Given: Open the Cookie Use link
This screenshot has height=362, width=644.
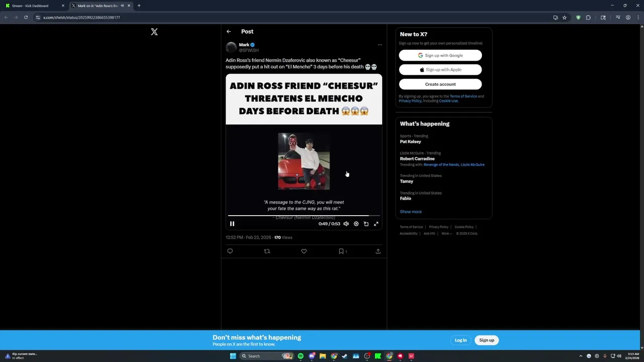Looking at the screenshot, I should point(448,101).
